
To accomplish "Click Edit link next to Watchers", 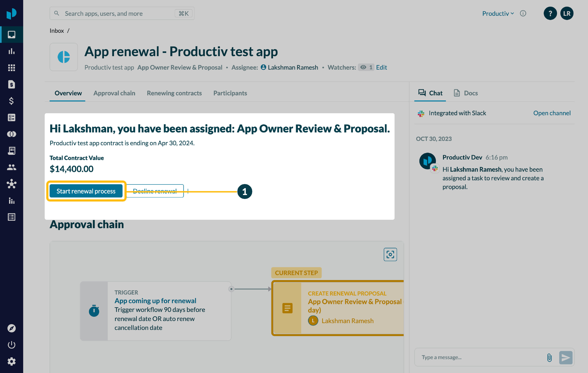I will click(x=381, y=67).
